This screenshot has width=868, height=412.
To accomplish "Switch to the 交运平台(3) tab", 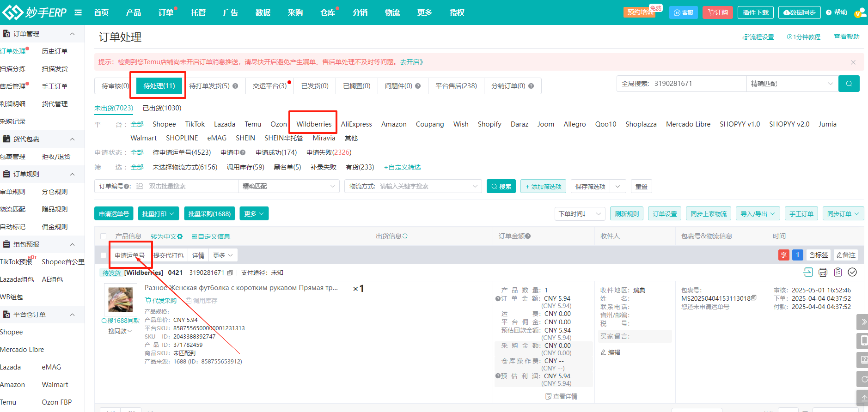I will pos(270,86).
